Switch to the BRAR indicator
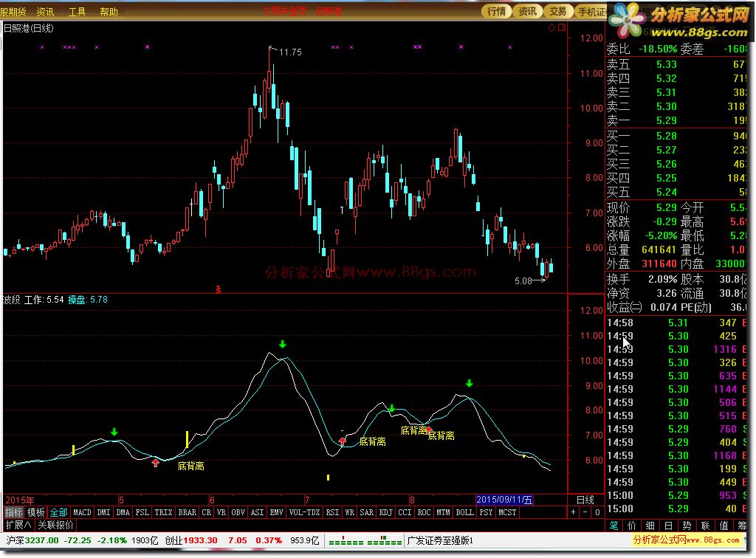This screenshot has height=558, width=756. tap(187, 512)
